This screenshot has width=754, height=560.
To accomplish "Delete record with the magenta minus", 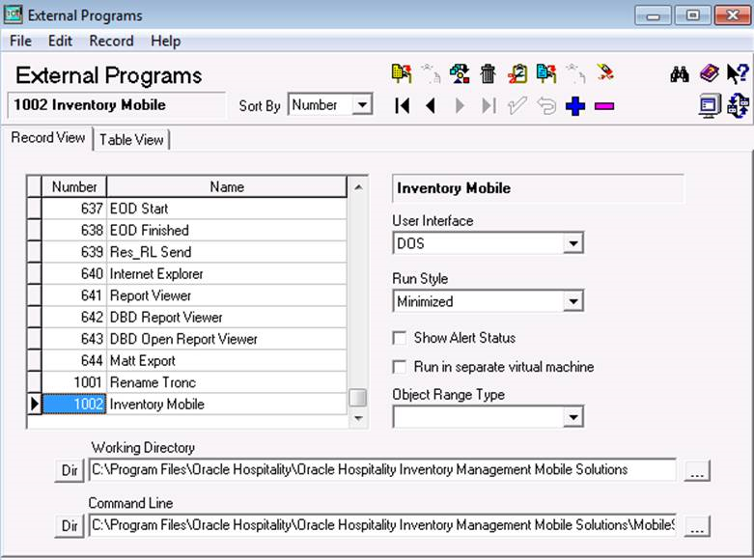I will coord(604,106).
